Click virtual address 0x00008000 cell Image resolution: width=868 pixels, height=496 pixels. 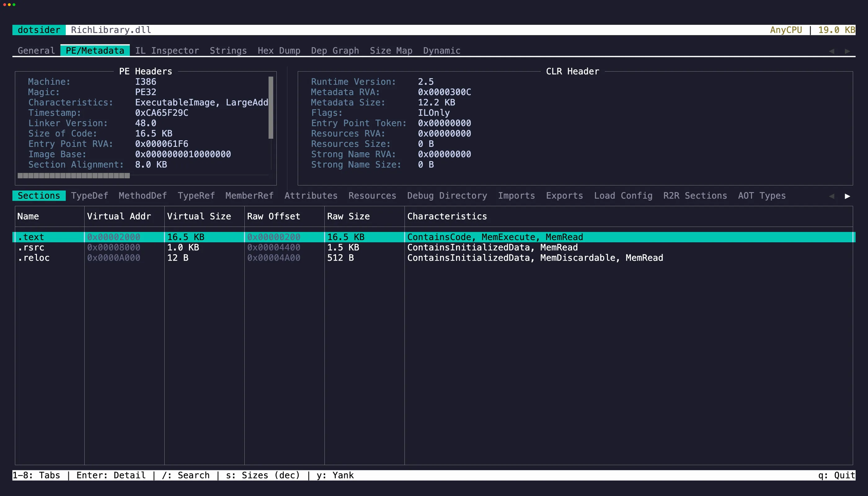pos(113,248)
